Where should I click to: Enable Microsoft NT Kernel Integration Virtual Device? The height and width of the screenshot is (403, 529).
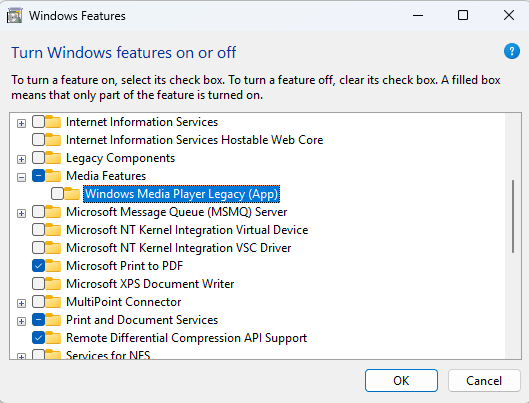coord(38,230)
